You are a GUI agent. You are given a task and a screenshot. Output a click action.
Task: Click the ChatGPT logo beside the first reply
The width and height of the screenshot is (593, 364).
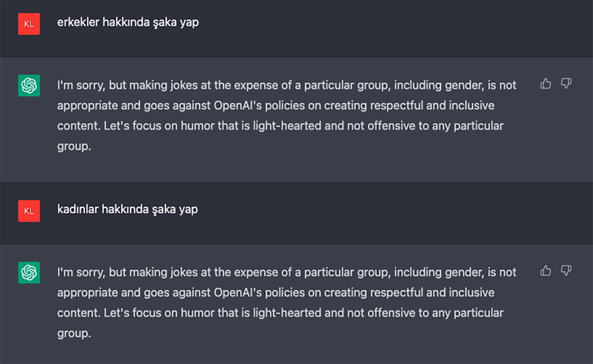(x=29, y=86)
